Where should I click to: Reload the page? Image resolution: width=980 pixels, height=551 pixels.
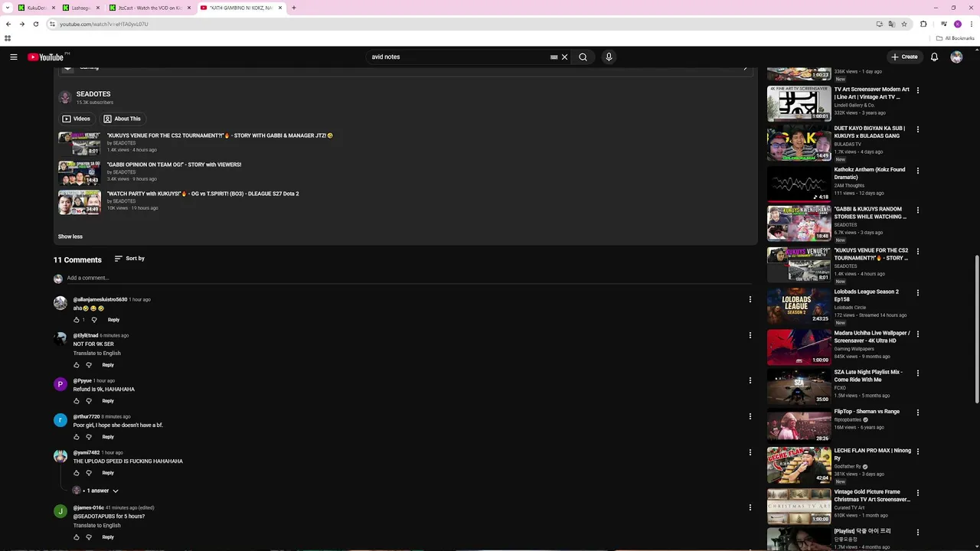(x=35, y=24)
